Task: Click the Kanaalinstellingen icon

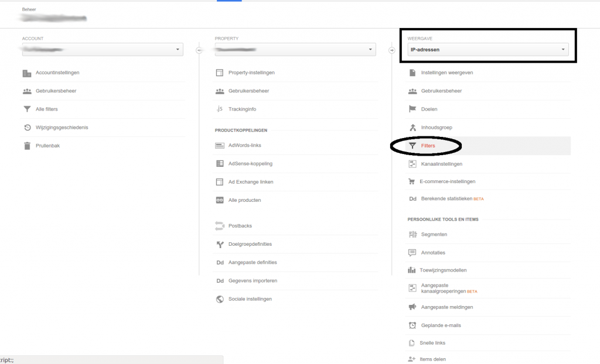Action: (412, 164)
